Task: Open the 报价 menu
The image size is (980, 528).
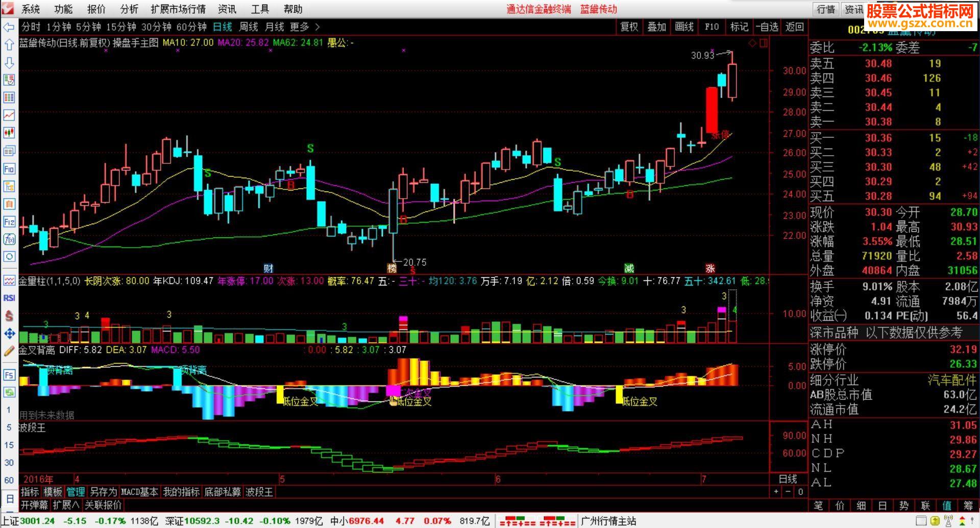Action: tap(96, 9)
